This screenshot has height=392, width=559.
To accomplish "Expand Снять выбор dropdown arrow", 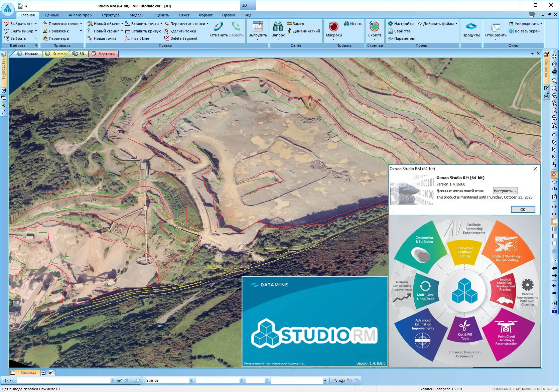I will 36,31.
